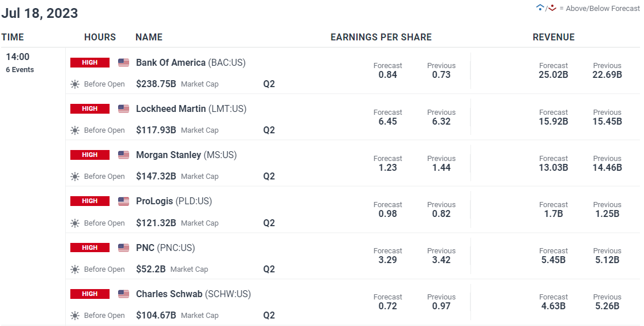The image size is (644, 326).
Task: Click Lockheed Martin revenue forecast 15.92B
Action: click(553, 122)
